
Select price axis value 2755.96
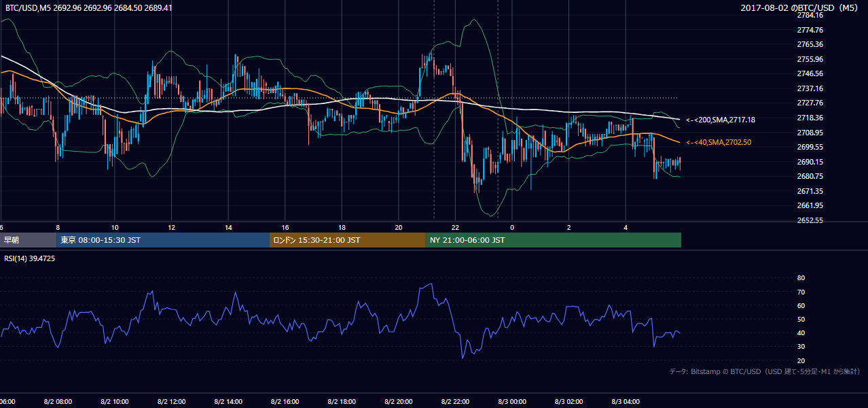(810, 59)
